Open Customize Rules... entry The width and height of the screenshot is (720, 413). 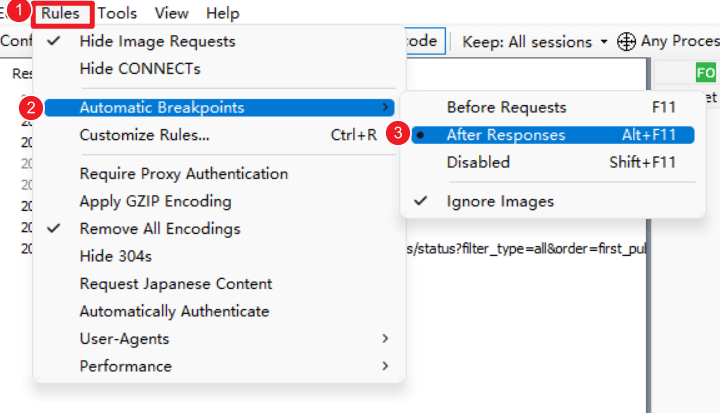[x=144, y=135]
